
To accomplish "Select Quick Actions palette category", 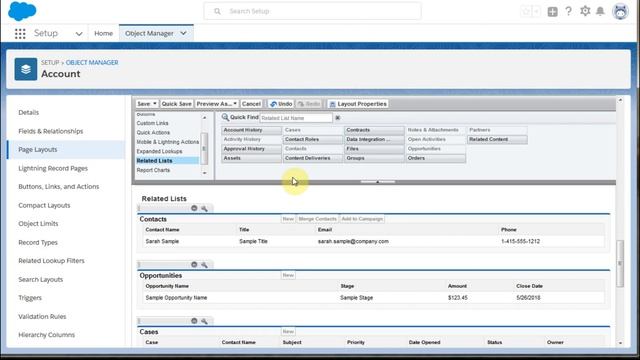I will (x=153, y=133).
